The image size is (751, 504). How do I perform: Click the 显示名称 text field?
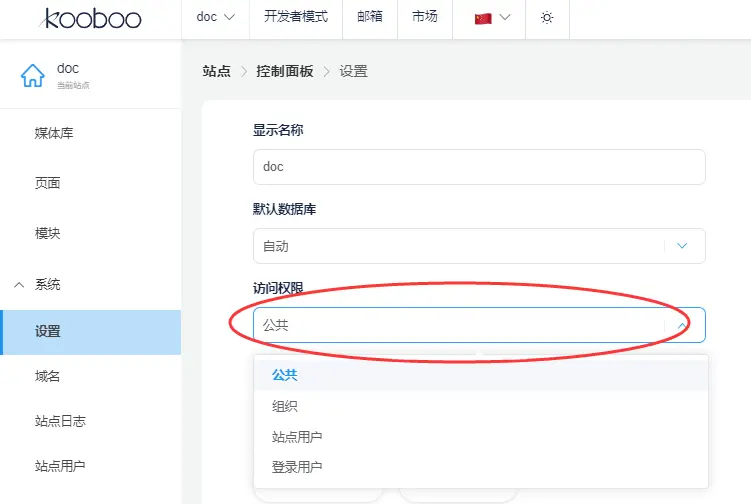[478, 167]
